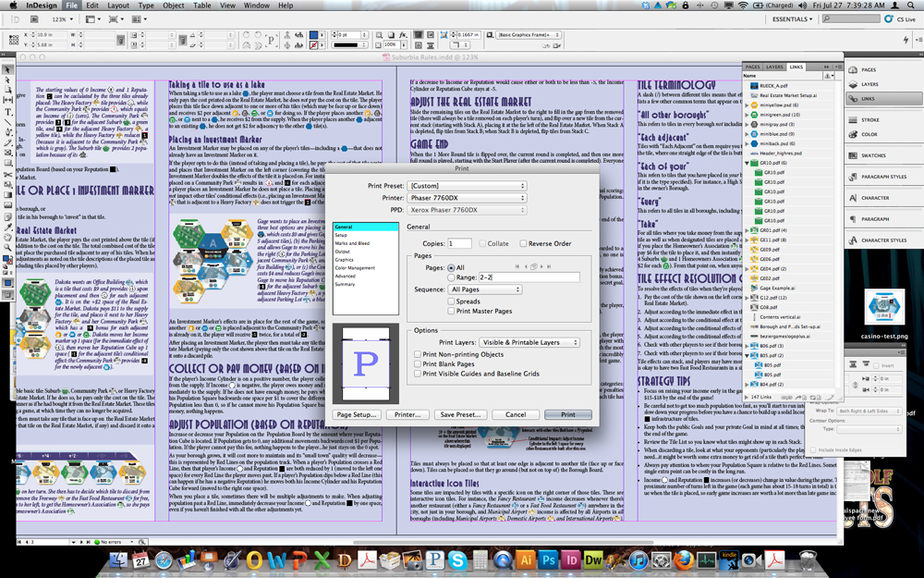The width and height of the screenshot is (924, 578).
Task: Open the Paragraph Styles panel
Action: tap(882, 177)
